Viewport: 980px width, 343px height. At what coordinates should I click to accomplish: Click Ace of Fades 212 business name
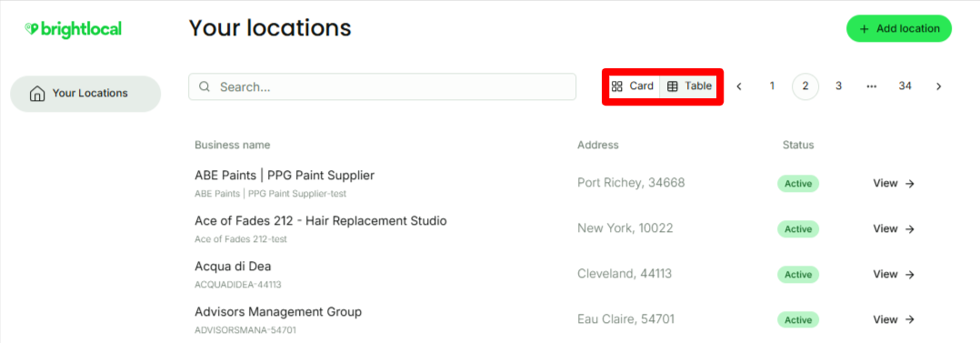pyautogui.click(x=321, y=221)
